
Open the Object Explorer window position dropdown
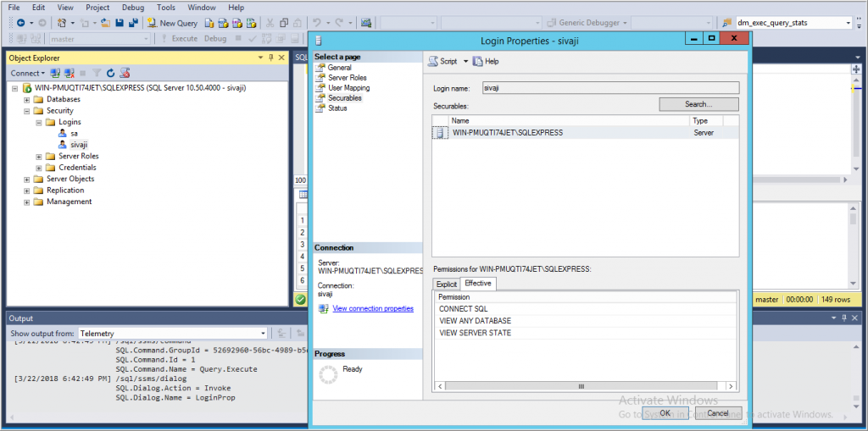point(261,58)
